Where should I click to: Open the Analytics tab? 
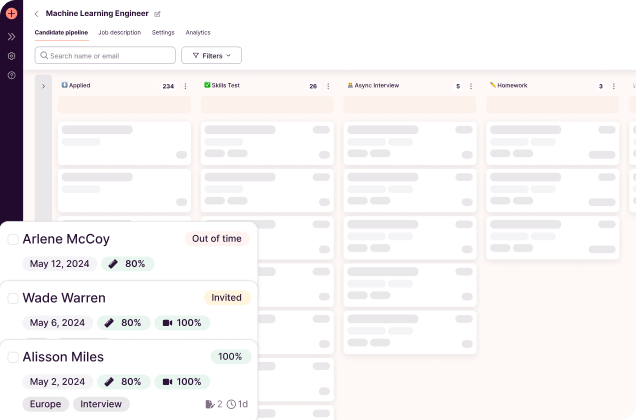point(198,32)
